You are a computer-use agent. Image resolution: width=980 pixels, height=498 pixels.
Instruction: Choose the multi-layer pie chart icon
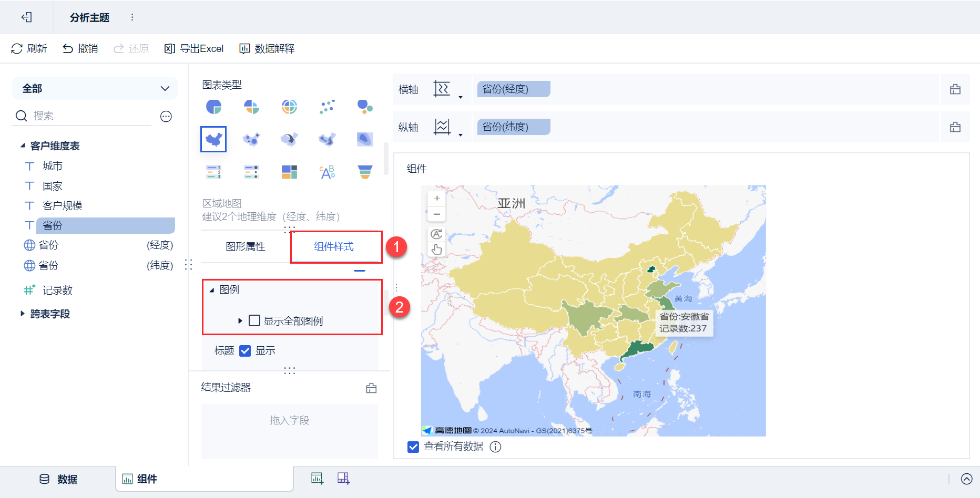pyautogui.click(x=289, y=107)
